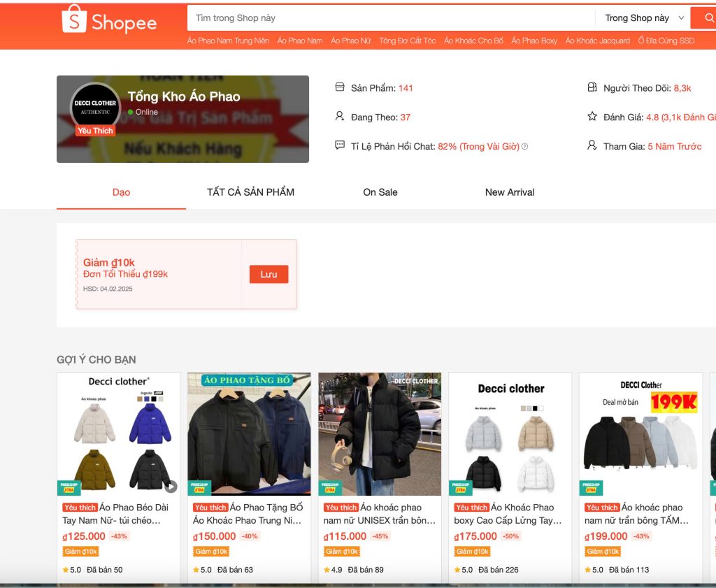
Task: Click the follower count 8,3k
Action: pos(682,88)
